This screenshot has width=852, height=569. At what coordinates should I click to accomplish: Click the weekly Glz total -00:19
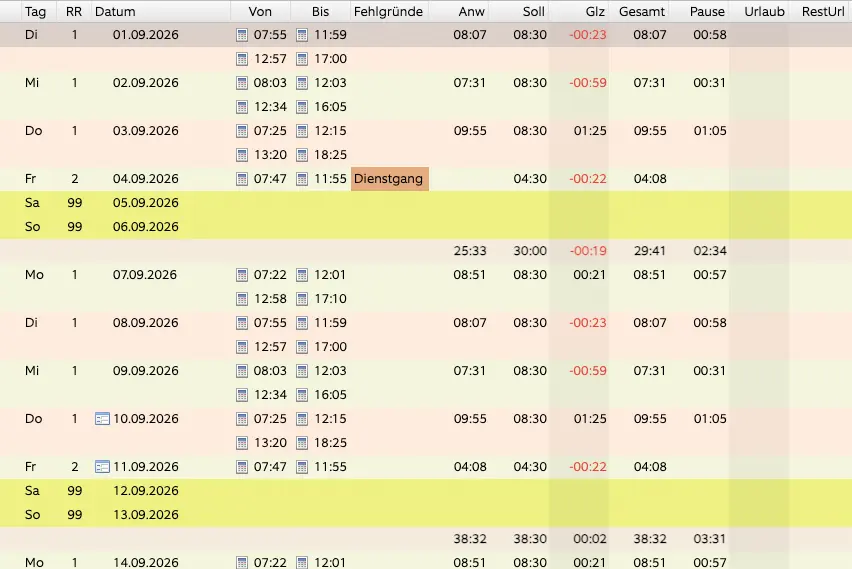pyautogui.click(x=587, y=251)
